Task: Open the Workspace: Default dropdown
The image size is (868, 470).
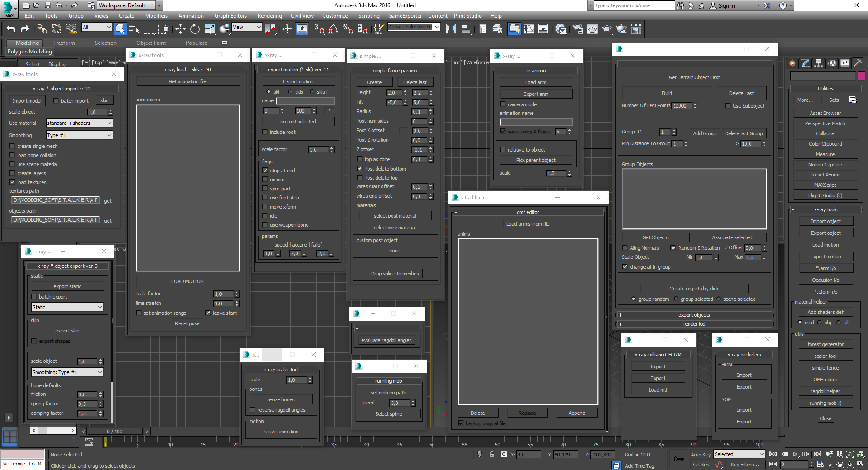Action: pos(126,5)
